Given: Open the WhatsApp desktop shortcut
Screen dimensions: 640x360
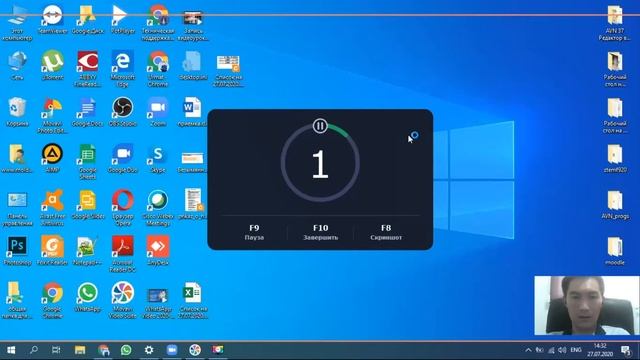Looking at the screenshot, I should coord(87,297).
